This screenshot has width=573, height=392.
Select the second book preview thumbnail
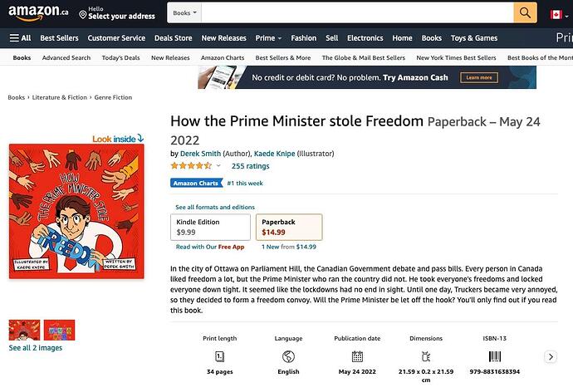[59, 330]
